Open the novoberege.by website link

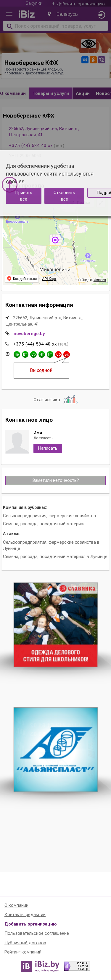pos(29,334)
